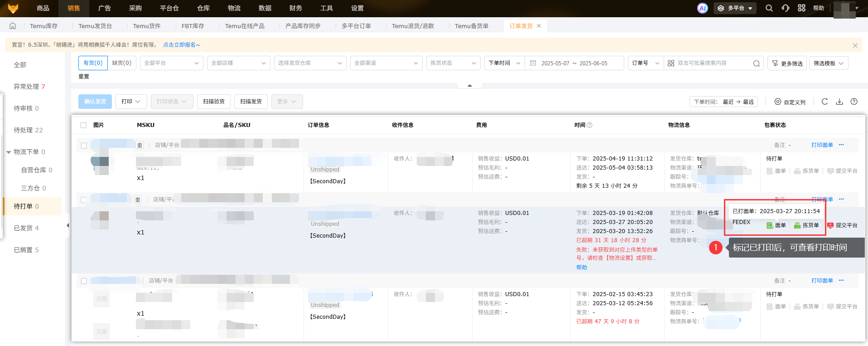
Task: Open the search magnifier in top bar
Action: [x=769, y=8]
